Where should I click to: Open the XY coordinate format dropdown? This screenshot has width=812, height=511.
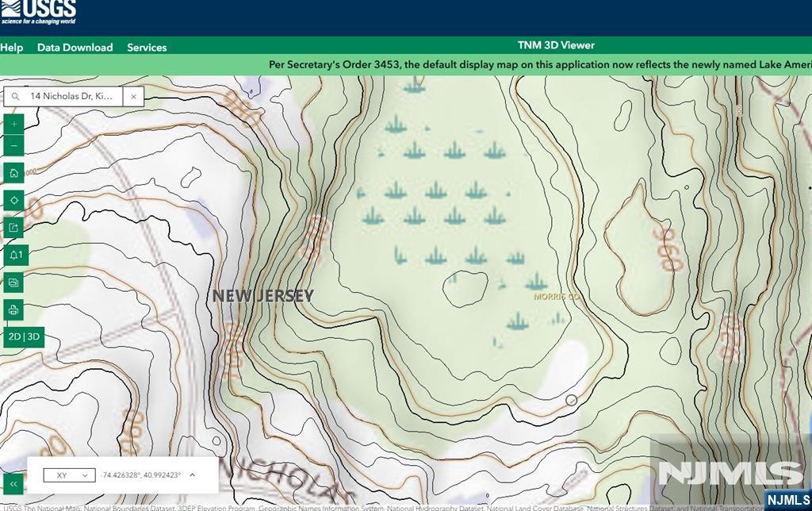tap(70, 475)
